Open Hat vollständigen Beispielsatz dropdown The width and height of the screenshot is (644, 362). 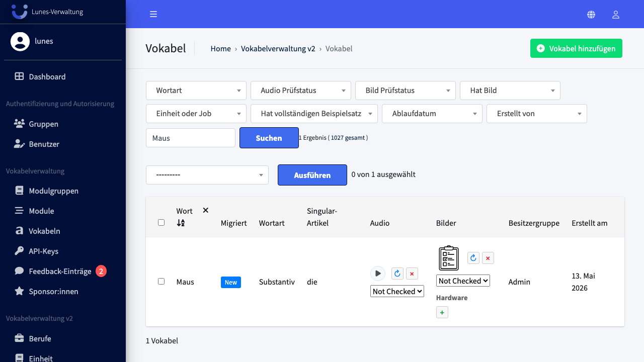click(x=314, y=114)
